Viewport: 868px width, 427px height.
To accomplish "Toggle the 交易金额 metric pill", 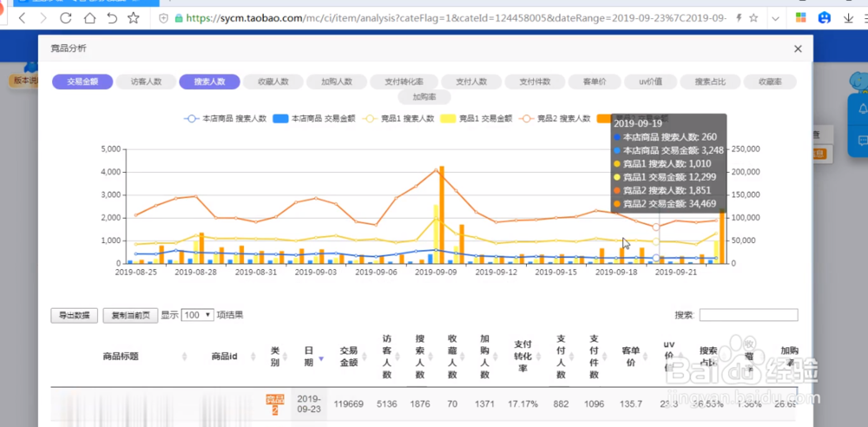I will pyautogui.click(x=82, y=82).
